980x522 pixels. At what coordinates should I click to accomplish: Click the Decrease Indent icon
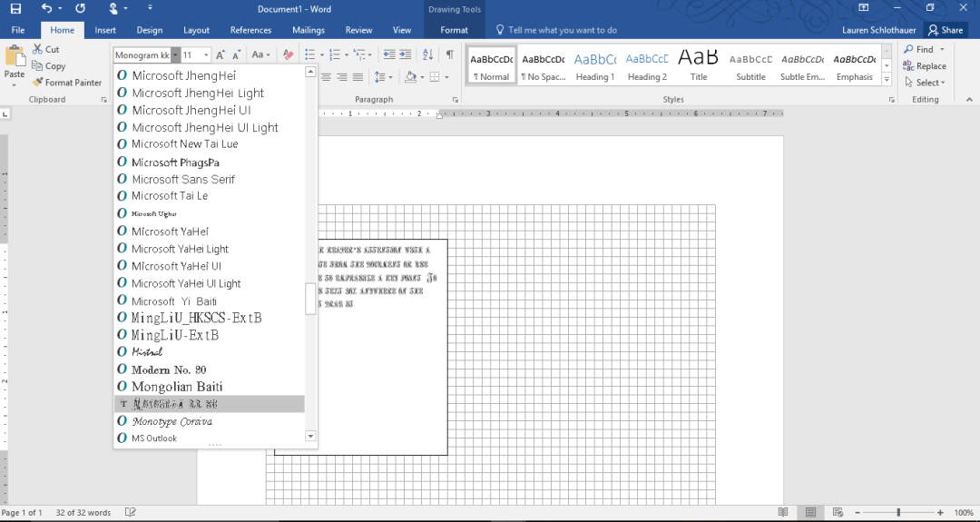[x=388, y=55]
